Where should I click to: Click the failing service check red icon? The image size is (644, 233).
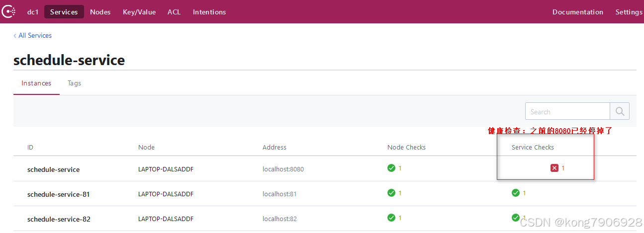554,168
